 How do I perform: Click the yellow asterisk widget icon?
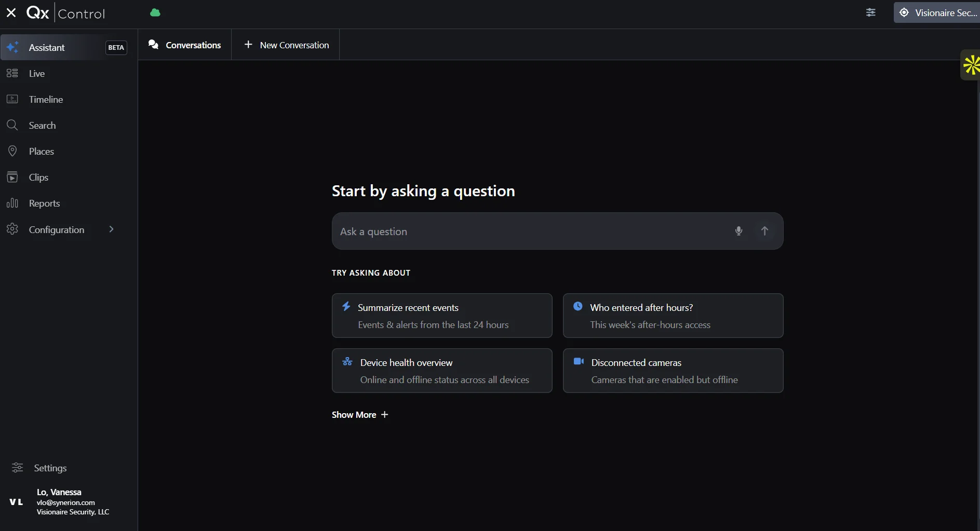click(x=971, y=65)
